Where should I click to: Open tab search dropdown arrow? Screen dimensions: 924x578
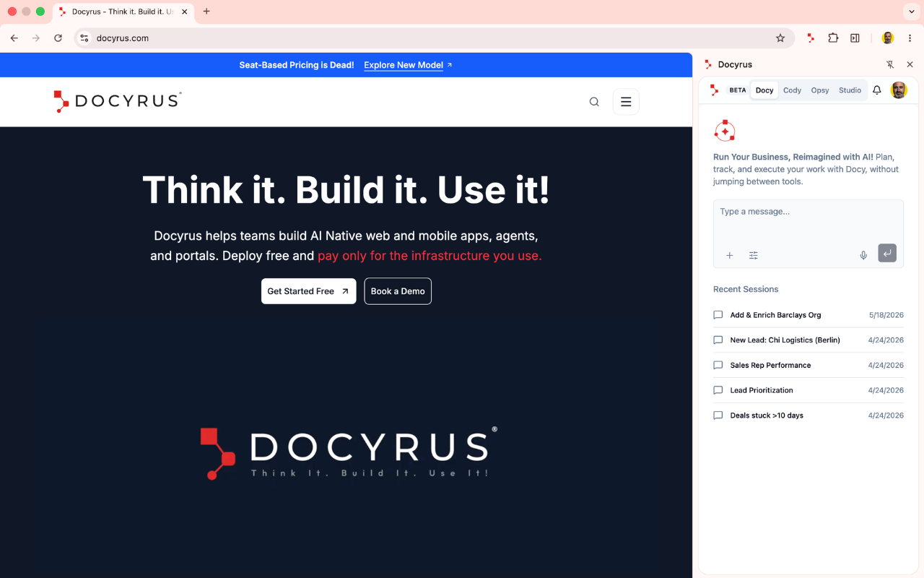[912, 12]
